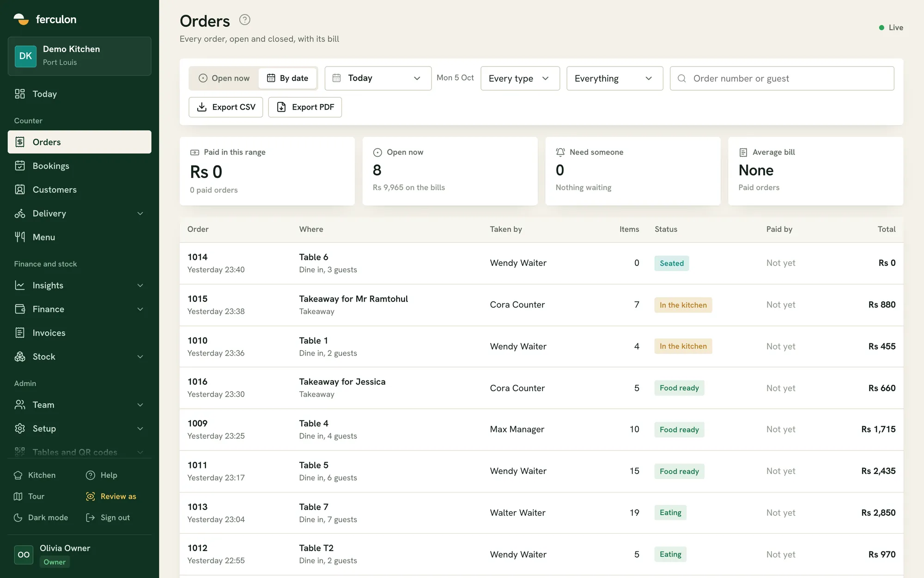Expand the Stock submenu chevron
Viewport: 924px width, 578px height.
[140, 357]
